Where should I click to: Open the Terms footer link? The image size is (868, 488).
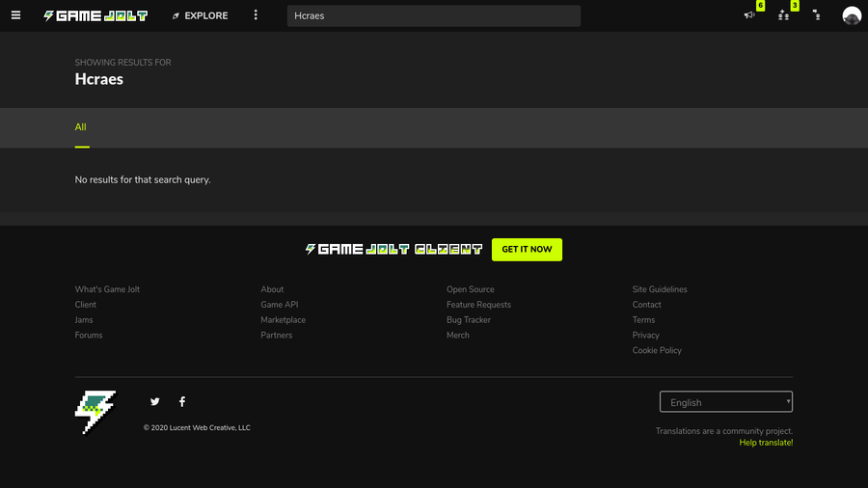pos(643,320)
